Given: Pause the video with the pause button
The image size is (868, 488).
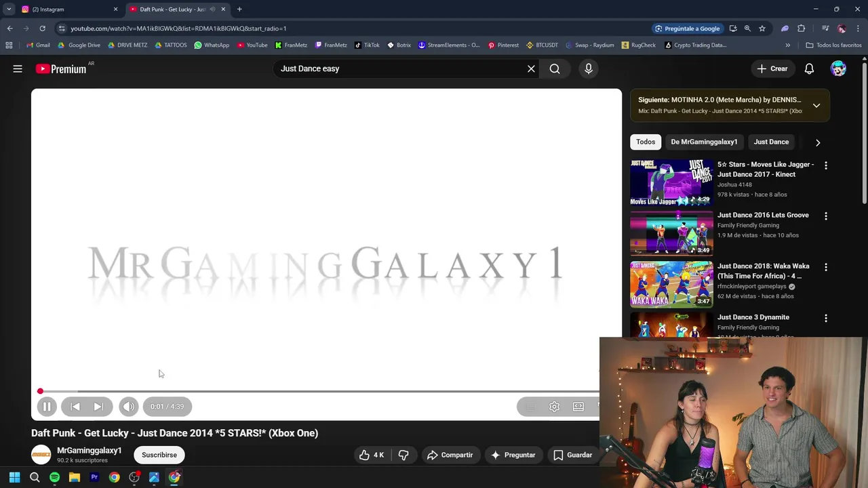Looking at the screenshot, I should tap(47, 407).
